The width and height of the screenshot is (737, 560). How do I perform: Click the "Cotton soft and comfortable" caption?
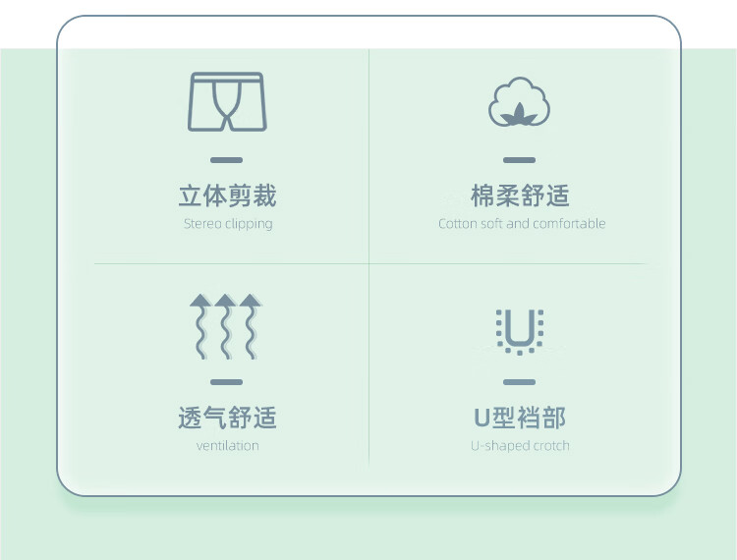[x=521, y=224]
